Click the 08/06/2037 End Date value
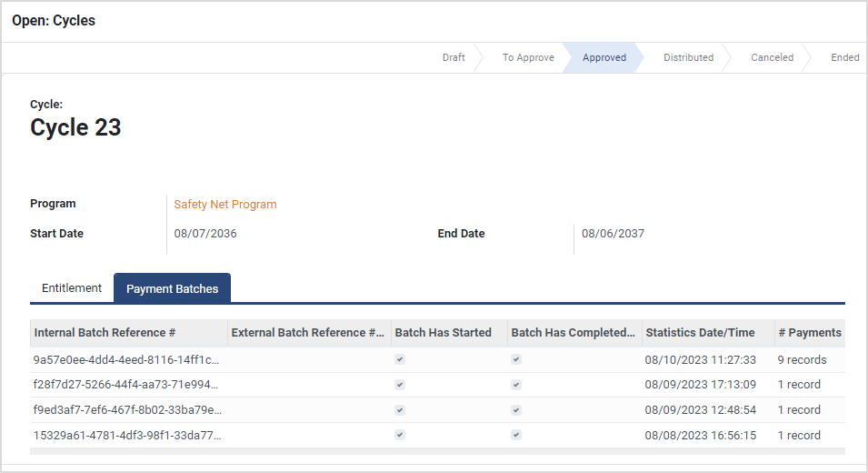Viewport: 868px width, 473px height. pyautogui.click(x=613, y=234)
